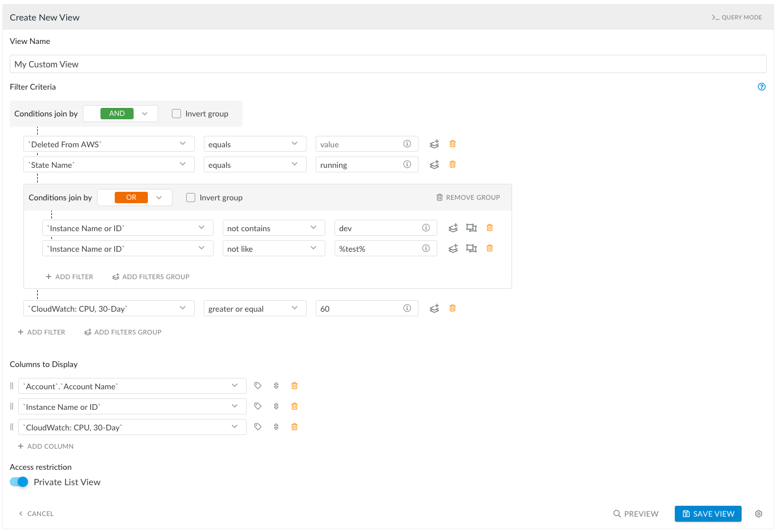
Task: Click info icon in dev value field
Action: [426, 228]
